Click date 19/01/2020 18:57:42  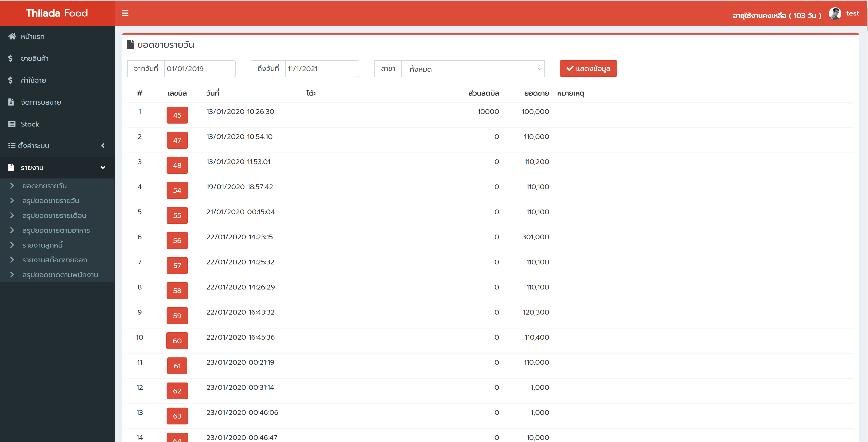click(240, 187)
